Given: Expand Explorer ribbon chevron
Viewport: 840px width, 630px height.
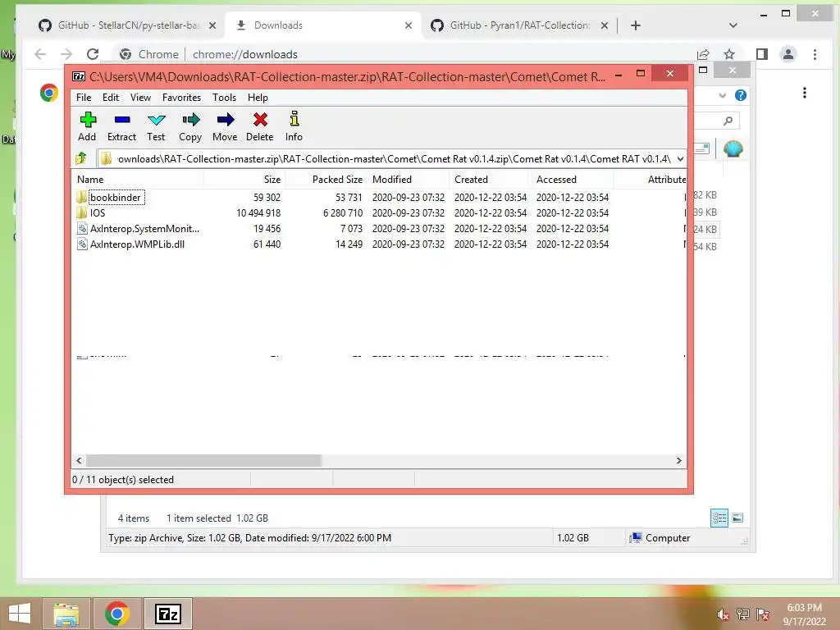Looking at the screenshot, I should click(x=722, y=95).
